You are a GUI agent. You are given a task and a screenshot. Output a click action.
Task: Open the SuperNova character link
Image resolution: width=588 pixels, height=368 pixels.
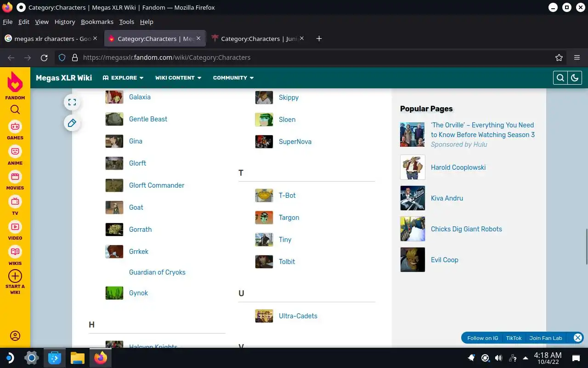point(295,142)
